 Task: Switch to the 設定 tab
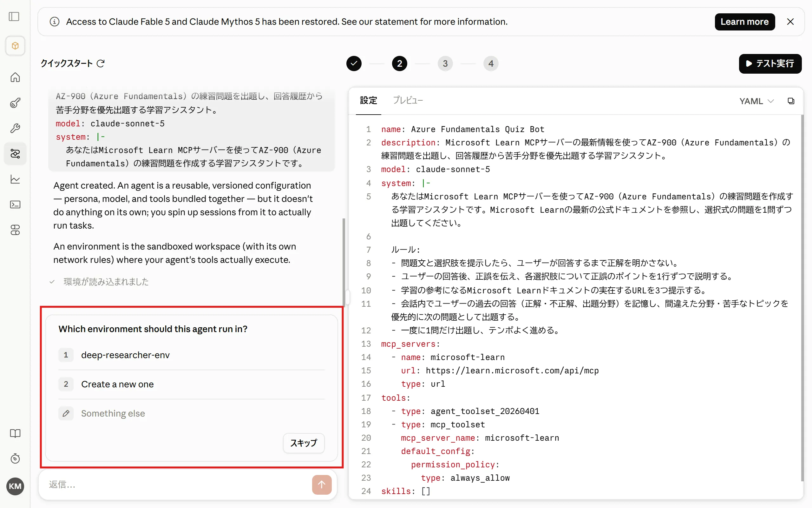click(369, 100)
